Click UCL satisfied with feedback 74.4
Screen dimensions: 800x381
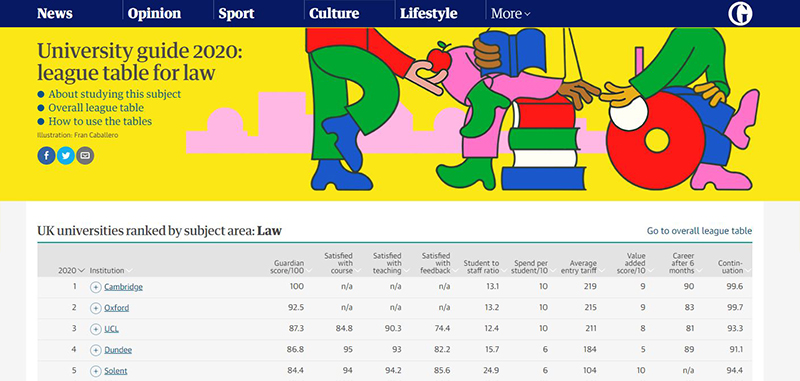tap(442, 329)
